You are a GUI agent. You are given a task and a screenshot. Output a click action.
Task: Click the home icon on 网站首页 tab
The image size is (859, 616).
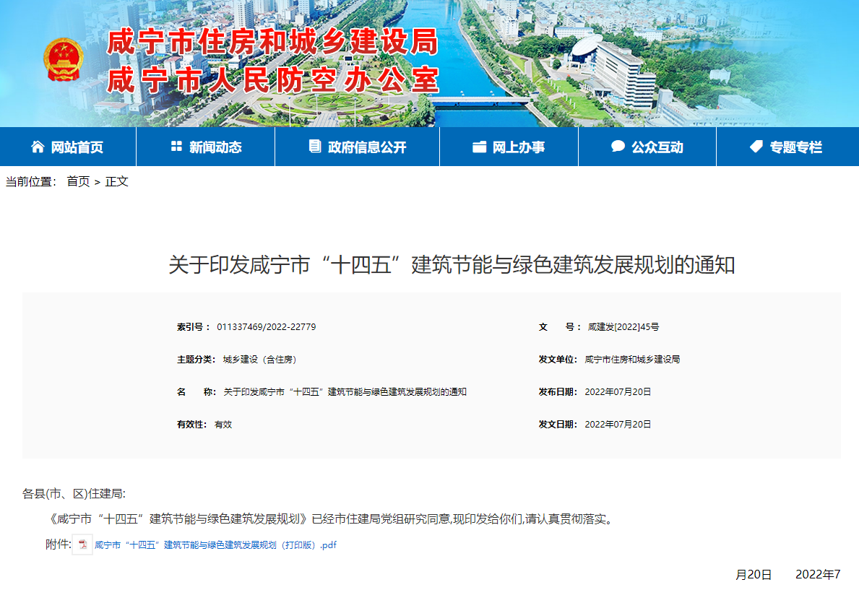[37, 146]
